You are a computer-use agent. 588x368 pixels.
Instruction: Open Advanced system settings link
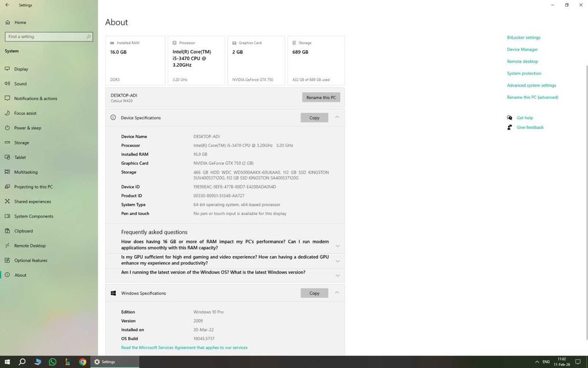tap(532, 85)
